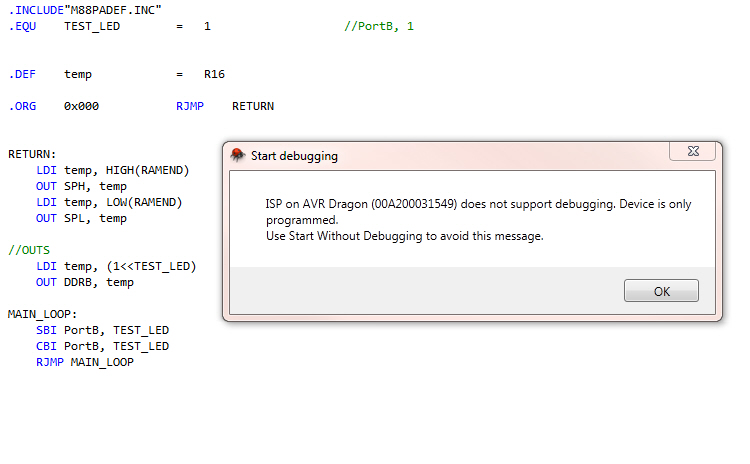Click the .ORG directive keyword
The height and width of the screenshot is (464, 750).
coord(22,106)
